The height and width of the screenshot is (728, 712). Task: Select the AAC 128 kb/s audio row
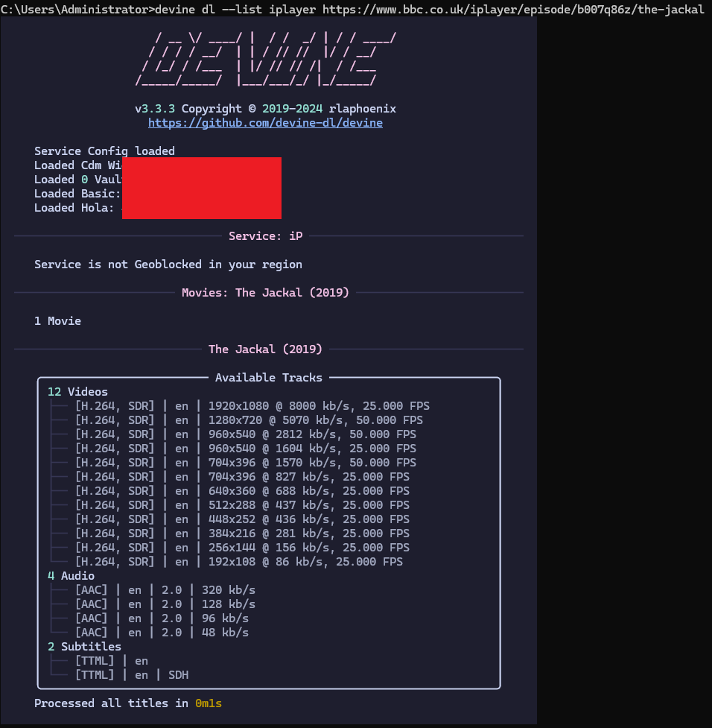[165, 604]
